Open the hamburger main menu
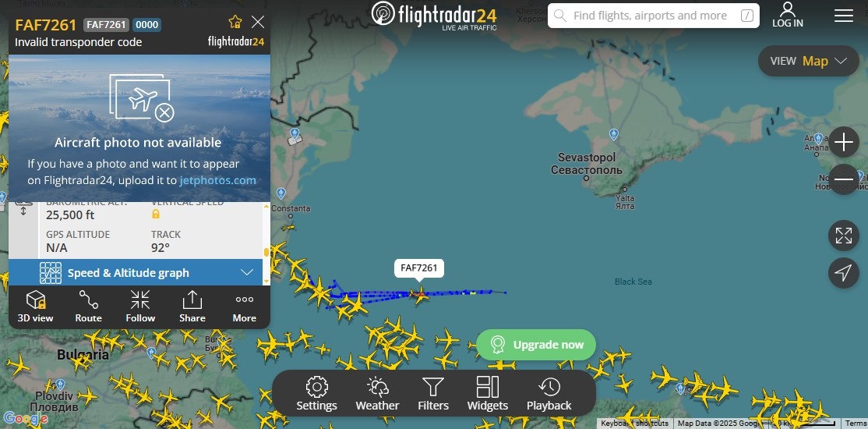Screen dimensions: 868x429 click(843, 16)
